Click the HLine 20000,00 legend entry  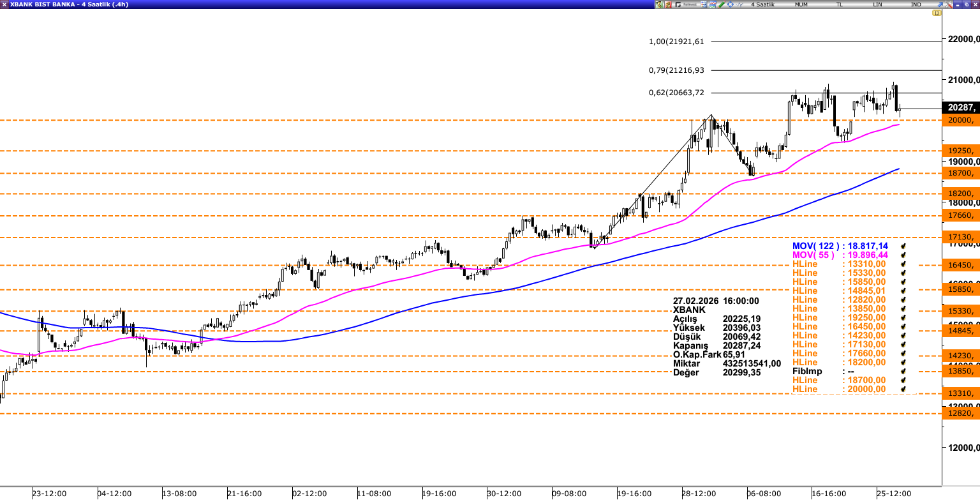[838, 389]
